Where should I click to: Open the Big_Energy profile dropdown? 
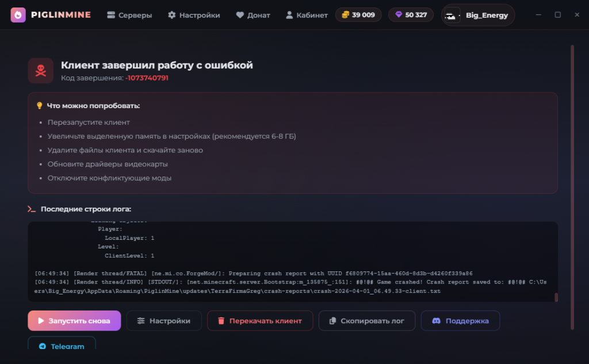pos(478,15)
